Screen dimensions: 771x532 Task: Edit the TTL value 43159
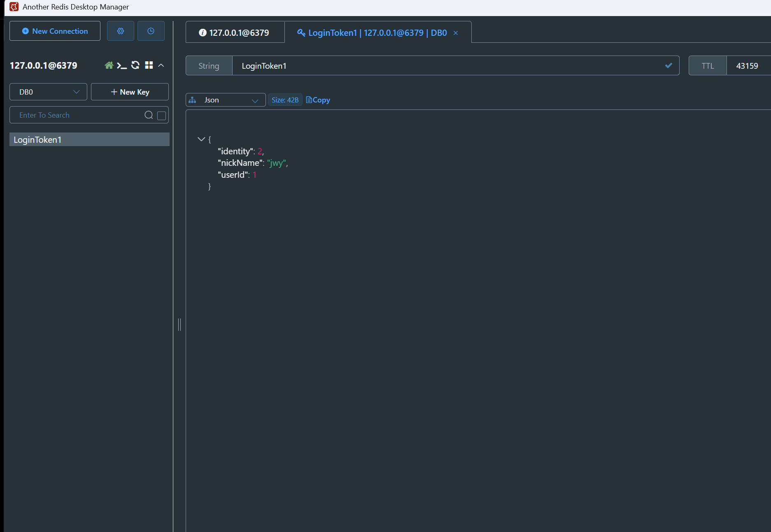pyautogui.click(x=748, y=66)
